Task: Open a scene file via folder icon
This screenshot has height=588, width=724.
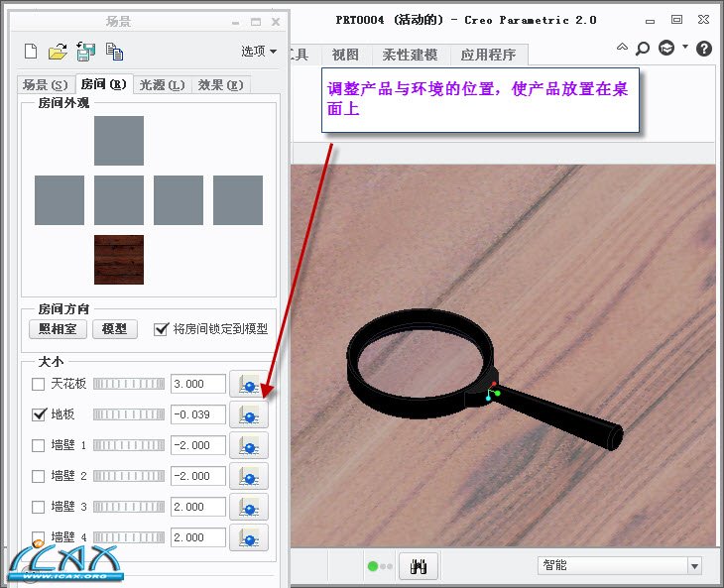Action: (58, 52)
